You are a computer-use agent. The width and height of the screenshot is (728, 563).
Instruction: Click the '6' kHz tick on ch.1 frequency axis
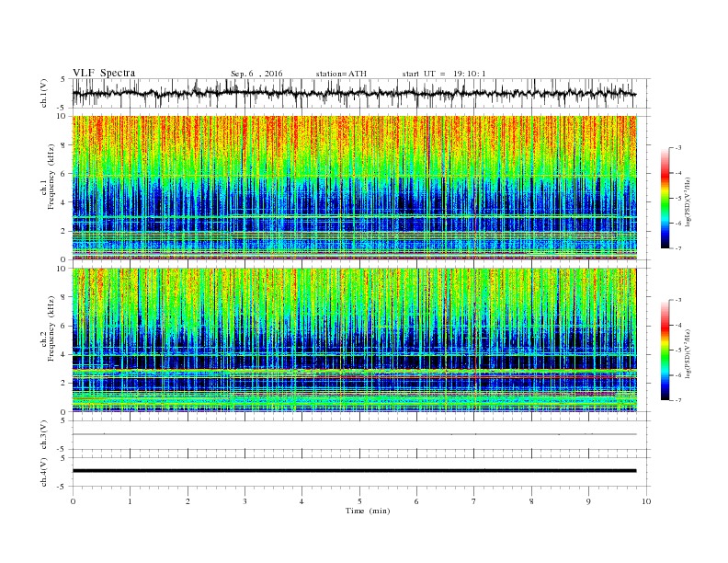(64, 174)
